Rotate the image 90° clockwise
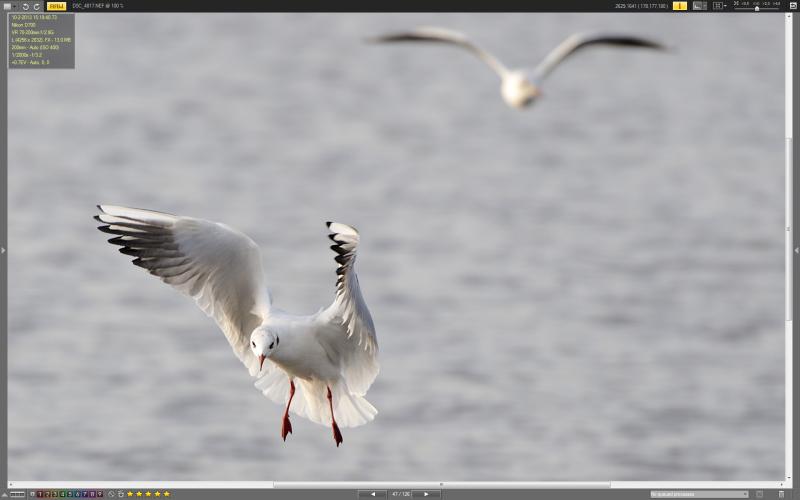The image size is (800, 500). 36,6
